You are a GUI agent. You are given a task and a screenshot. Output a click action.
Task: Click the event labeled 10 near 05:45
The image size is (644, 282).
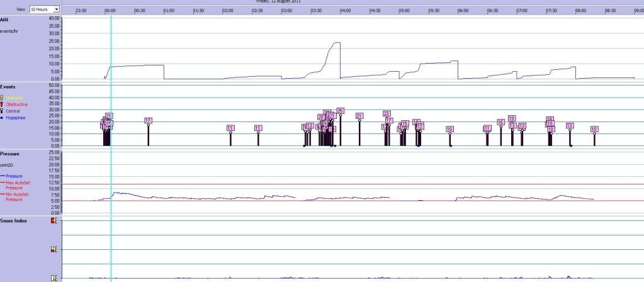(449, 129)
